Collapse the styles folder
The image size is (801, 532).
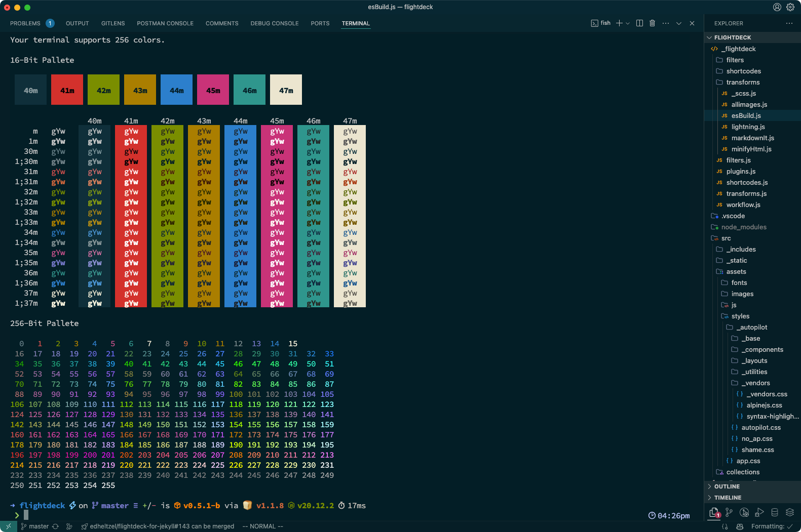(x=752, y=316)
